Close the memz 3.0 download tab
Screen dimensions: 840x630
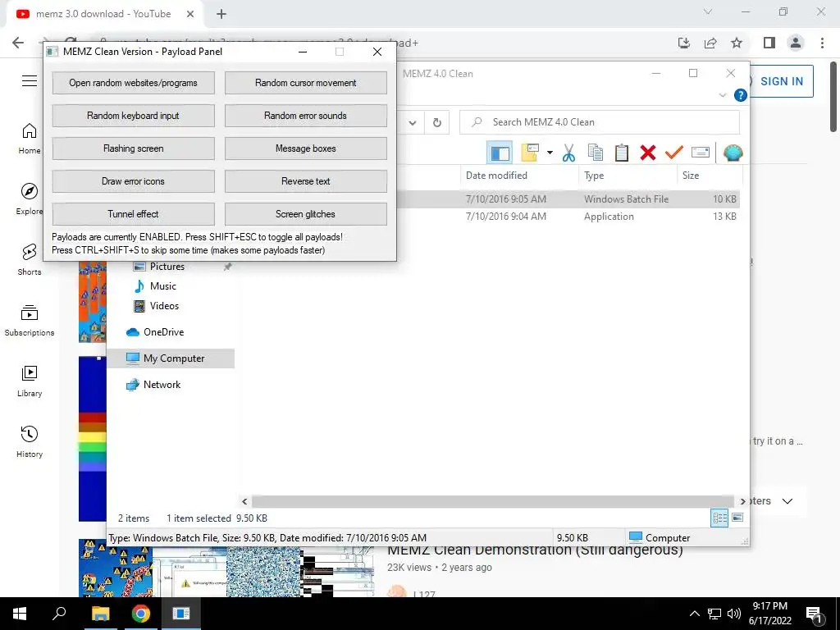click(190, 15)
